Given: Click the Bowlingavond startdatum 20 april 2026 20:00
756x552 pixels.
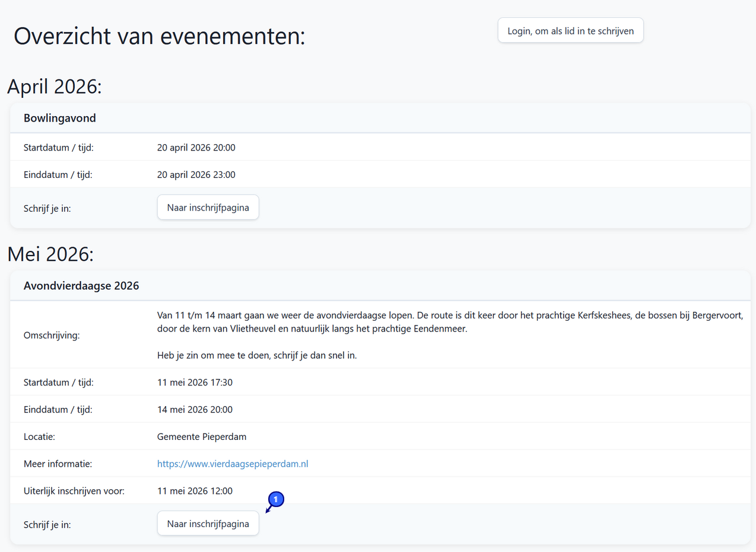Looking at the screenshot, I should pos(196,147).
